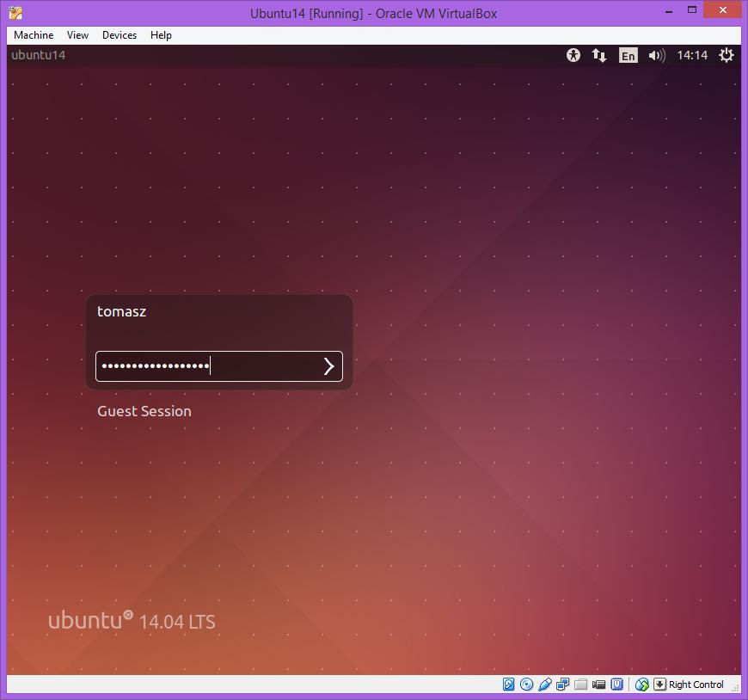Select the tomasz user name
The width and height of the screenshot is (748, 700).
pos(121,311)
